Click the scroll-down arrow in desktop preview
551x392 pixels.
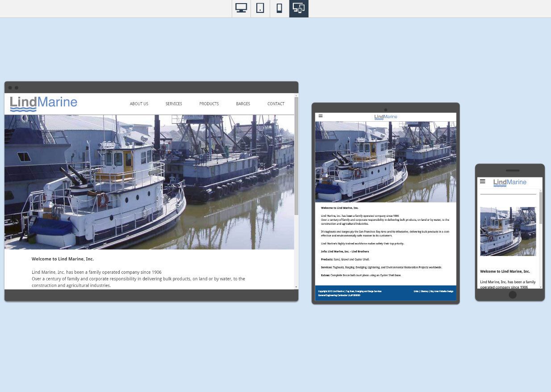296,287
